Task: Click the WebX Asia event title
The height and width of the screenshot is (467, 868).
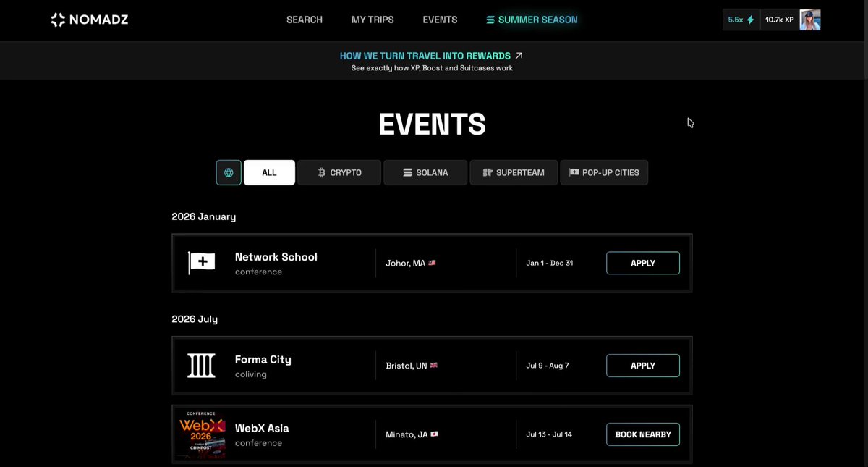Action: point(262,429)
